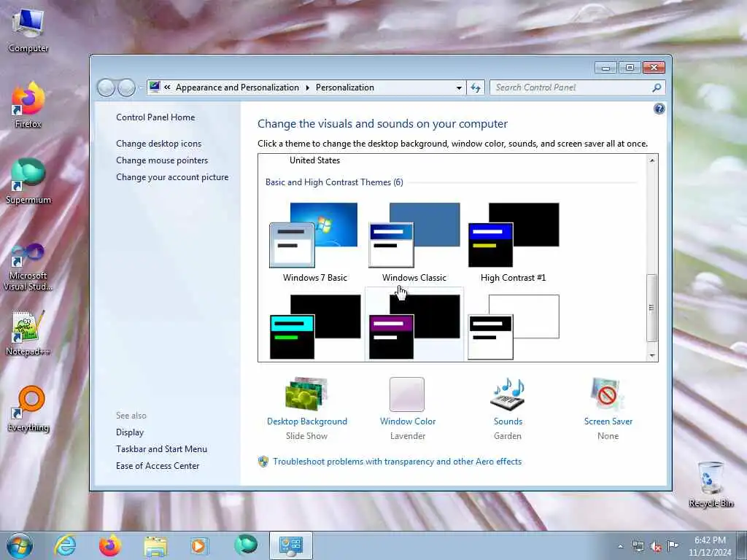Open the recent pages dropdown by Forward
The width and height of the screenshot is (747, 560).
140,87
